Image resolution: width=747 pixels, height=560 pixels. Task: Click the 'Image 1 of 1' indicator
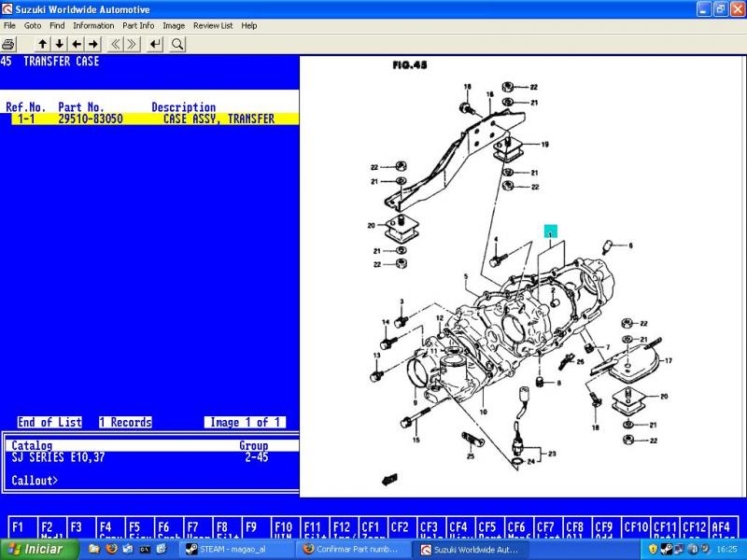246,423
